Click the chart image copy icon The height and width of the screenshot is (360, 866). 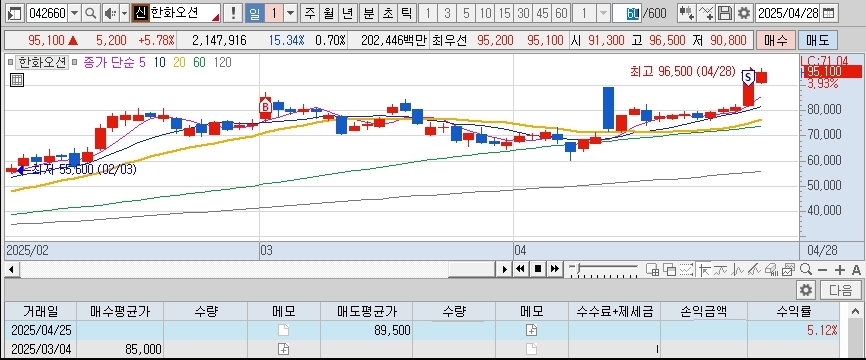tap(788, 269)
